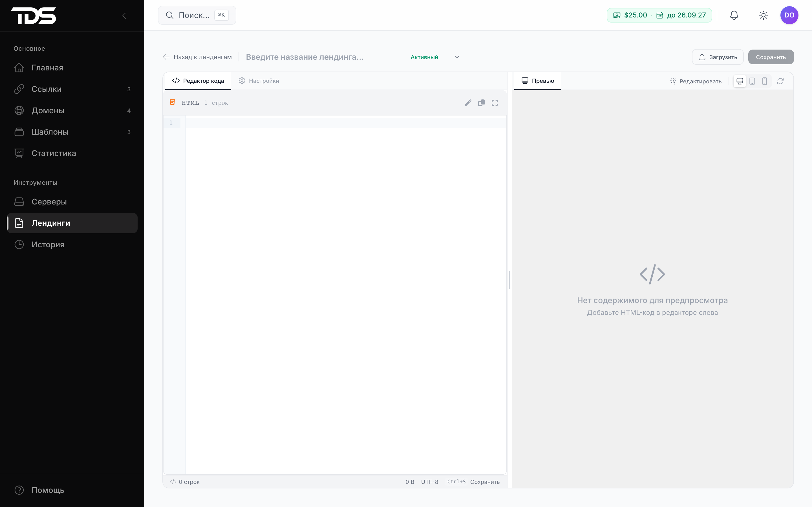
Task: Switch to the Настройки tab
Action: coord(259,81)
